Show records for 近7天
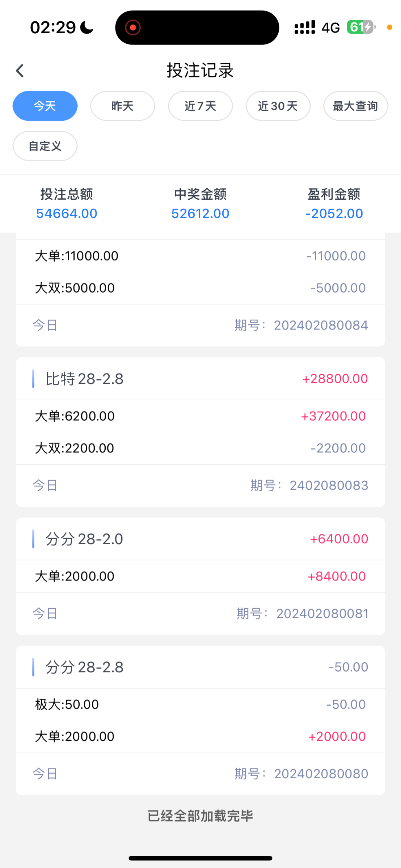Screen dimensions: 401x868 (200, 106)
